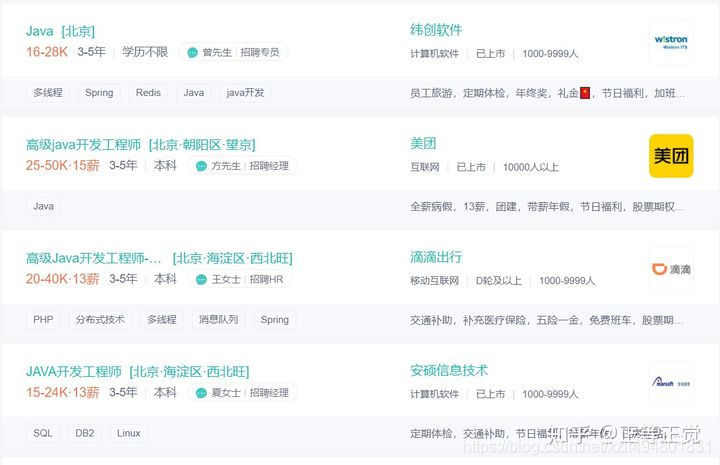Click chat icon beside 方先生
The image size is (720, 465).
202,166
